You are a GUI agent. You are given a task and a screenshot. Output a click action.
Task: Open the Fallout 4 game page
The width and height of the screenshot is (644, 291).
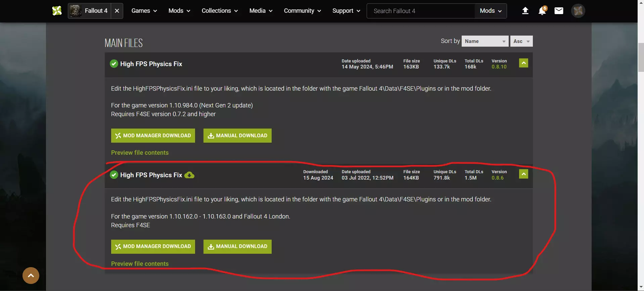[x=89, y=11]
